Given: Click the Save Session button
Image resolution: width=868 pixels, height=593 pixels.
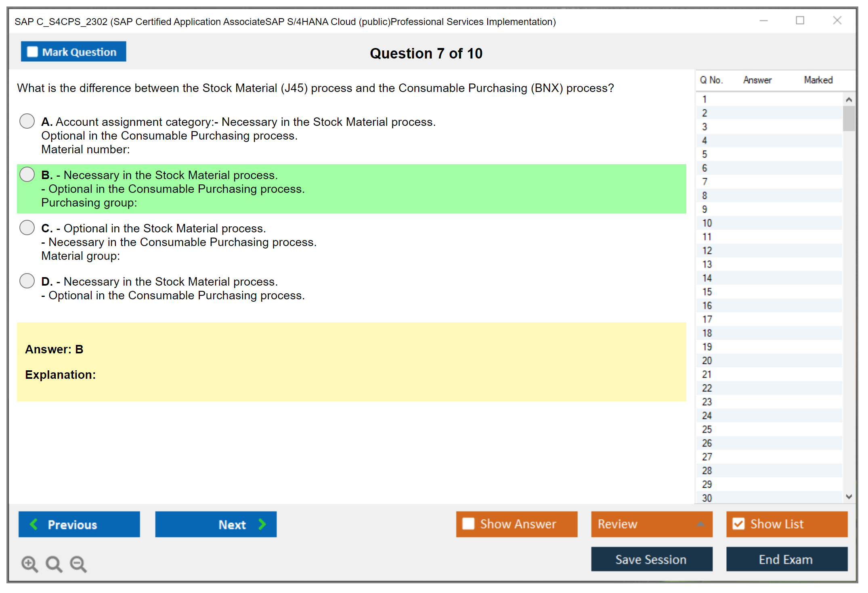Looking at the screenshot, I should click(651, 559).
